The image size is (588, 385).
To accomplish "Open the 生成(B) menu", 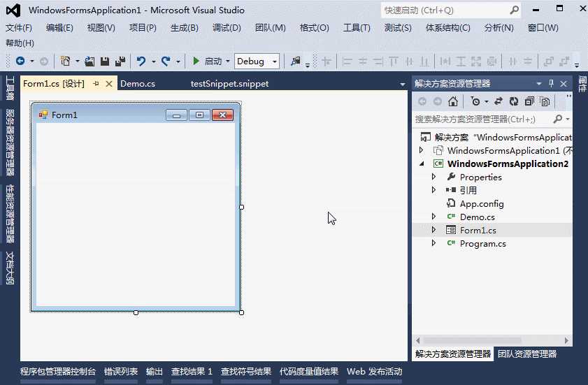I will pos(184,28).
